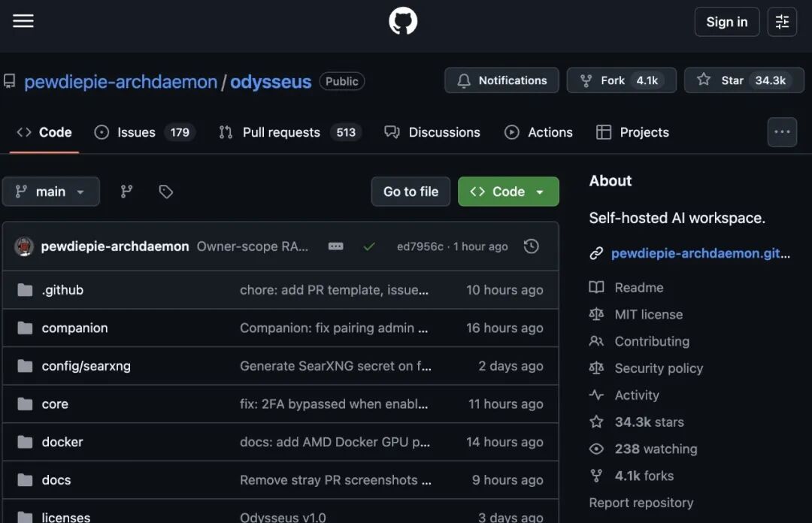View 238 watching list
The height and width of the screenshot is (523, 812).
[656, 449]
